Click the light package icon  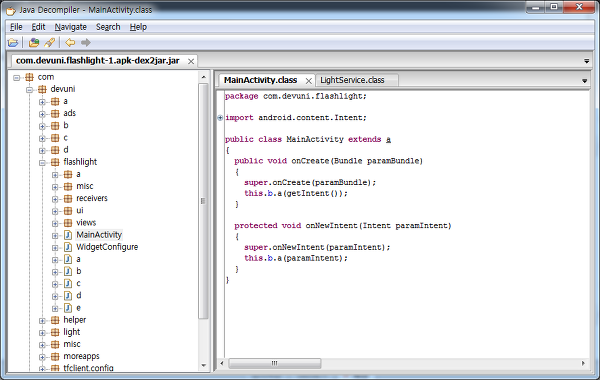point(55,333)
